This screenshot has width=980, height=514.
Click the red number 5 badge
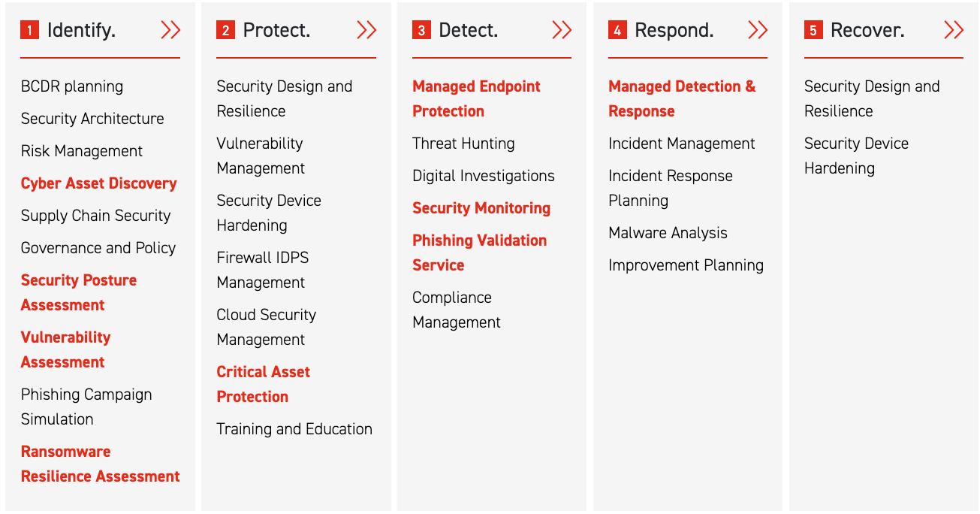click(813, 31)
